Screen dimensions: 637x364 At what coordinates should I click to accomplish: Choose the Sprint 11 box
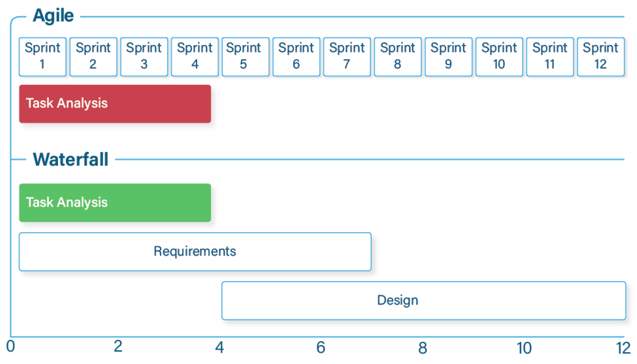click(550, 57)
